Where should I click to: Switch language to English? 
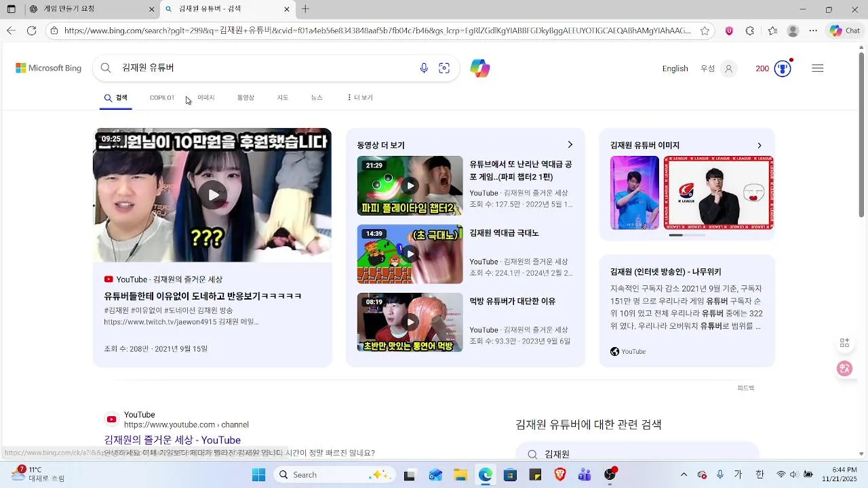(675, 68)
